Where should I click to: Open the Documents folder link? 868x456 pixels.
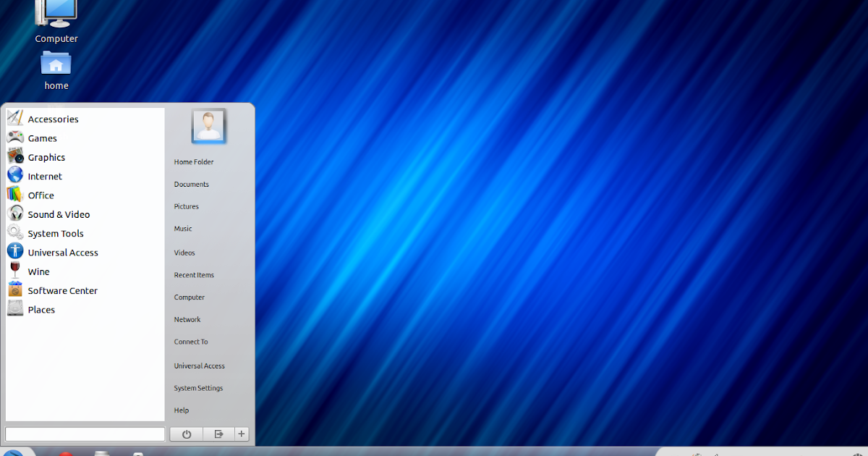192,185
